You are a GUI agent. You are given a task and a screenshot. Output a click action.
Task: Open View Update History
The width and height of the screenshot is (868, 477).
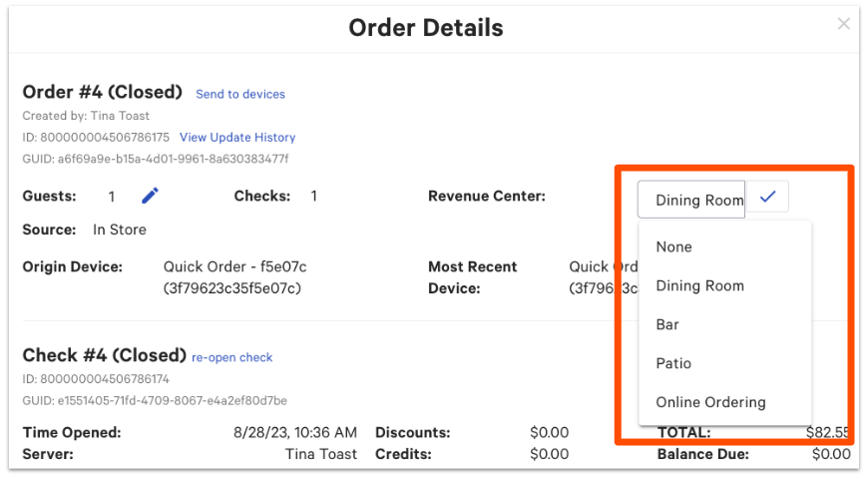pos(237,137)
